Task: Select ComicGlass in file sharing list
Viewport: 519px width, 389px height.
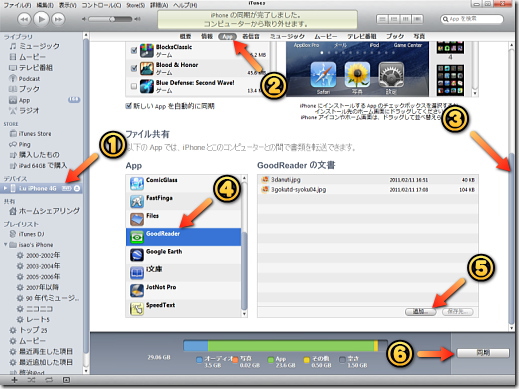Action: 183,183
